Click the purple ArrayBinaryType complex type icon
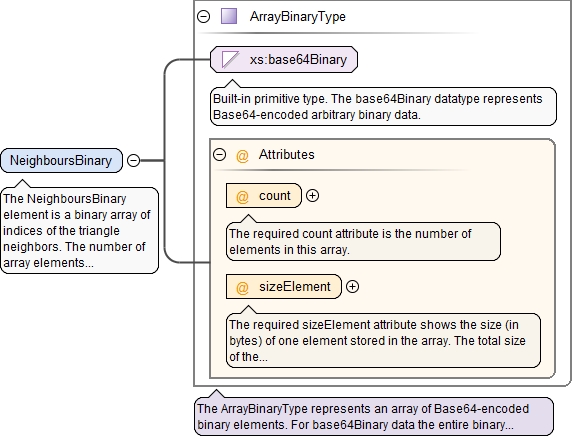 point(229,16)
